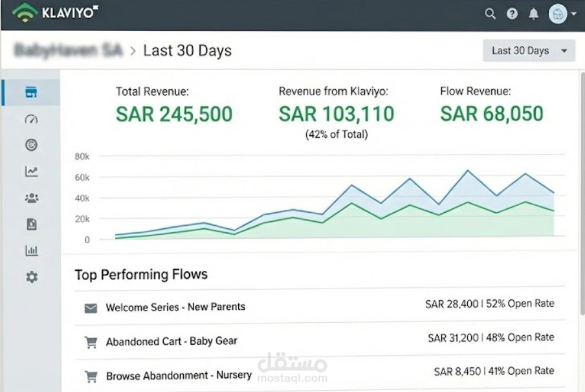This screenshot has height=392, width=585.
Task: Open the audience people sidebar icon
Action: click(x=31, y=198)
